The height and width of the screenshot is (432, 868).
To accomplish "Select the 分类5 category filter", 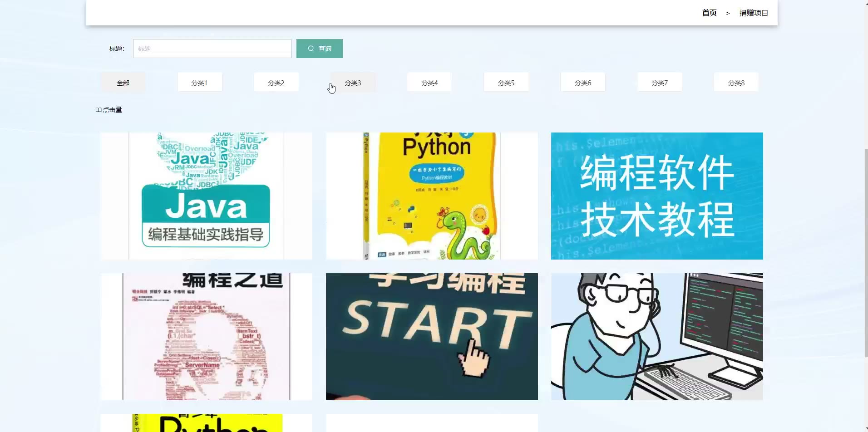I will 506,83.
